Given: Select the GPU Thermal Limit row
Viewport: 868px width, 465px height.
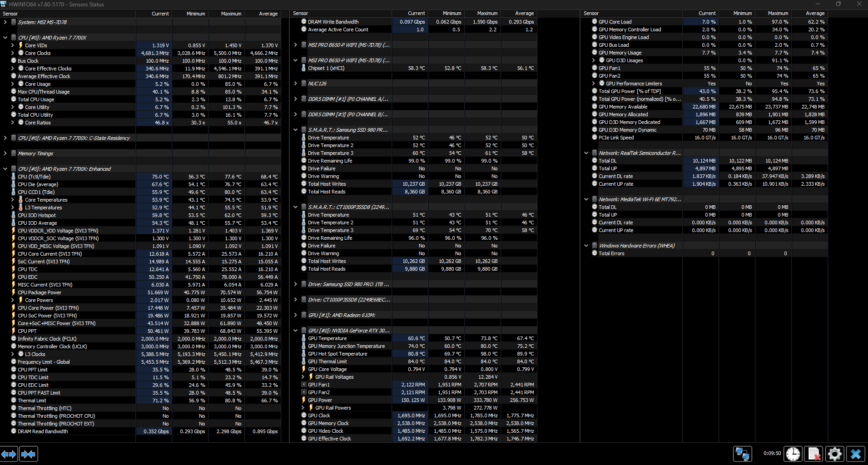Looking at the screenshot, I should 413,361.
